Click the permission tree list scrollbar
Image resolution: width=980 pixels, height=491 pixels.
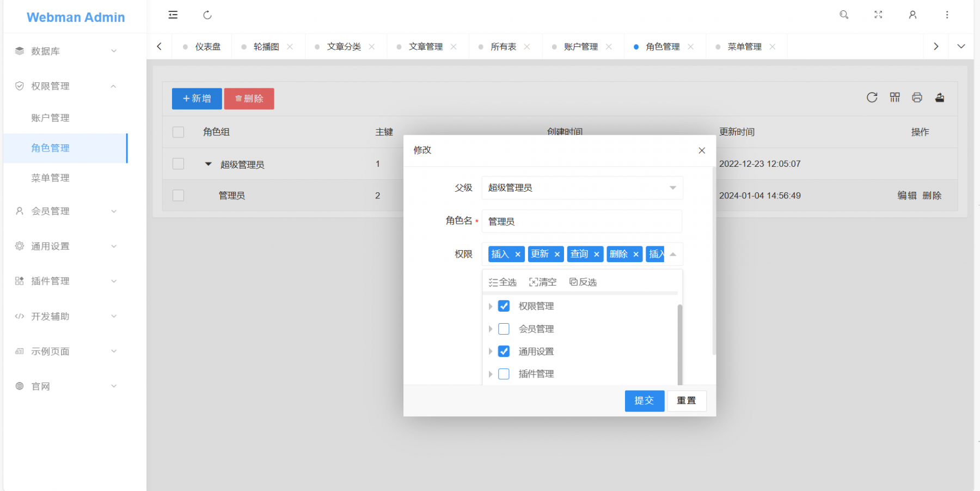(x=680, y=344)
